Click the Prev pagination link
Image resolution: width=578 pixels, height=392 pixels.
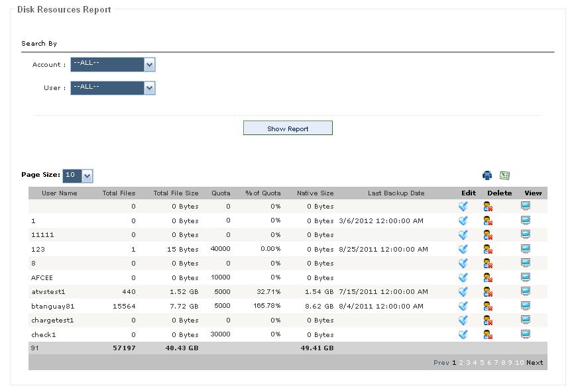click(441, 363)
